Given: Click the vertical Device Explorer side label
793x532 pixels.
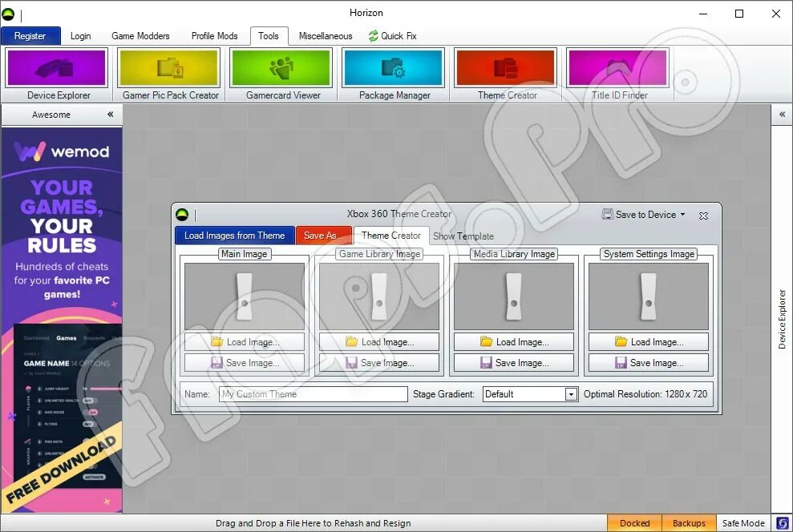Looking at the screenshot, I should (782, 320).
